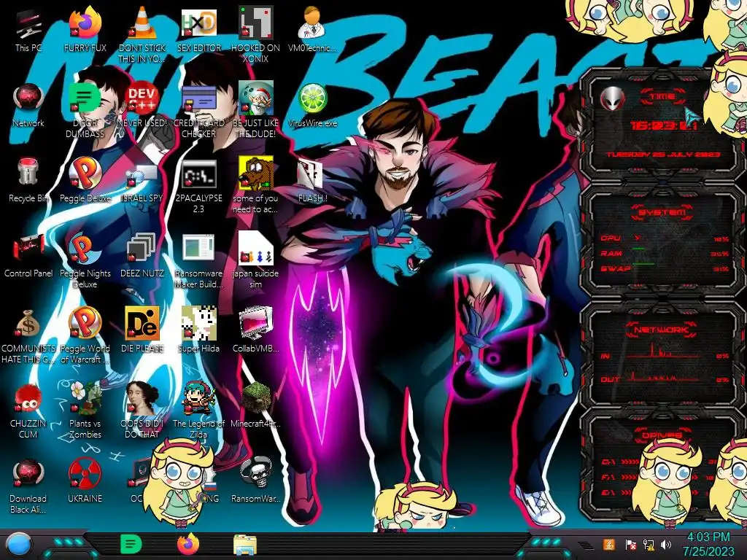Viewport: 747px width, 560px height.
Task: Click the Alienware head widget logo
Action: pyautogui.click(x=612, y=99)
